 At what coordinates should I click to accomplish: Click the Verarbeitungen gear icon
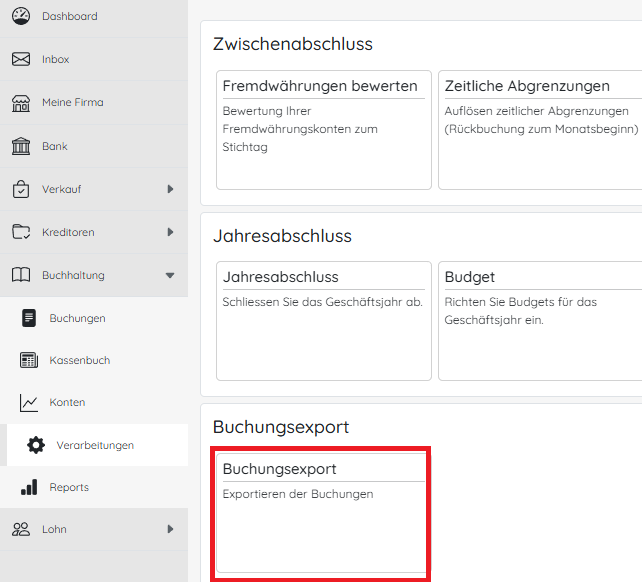pyautogui.click(x=36, y=445)
